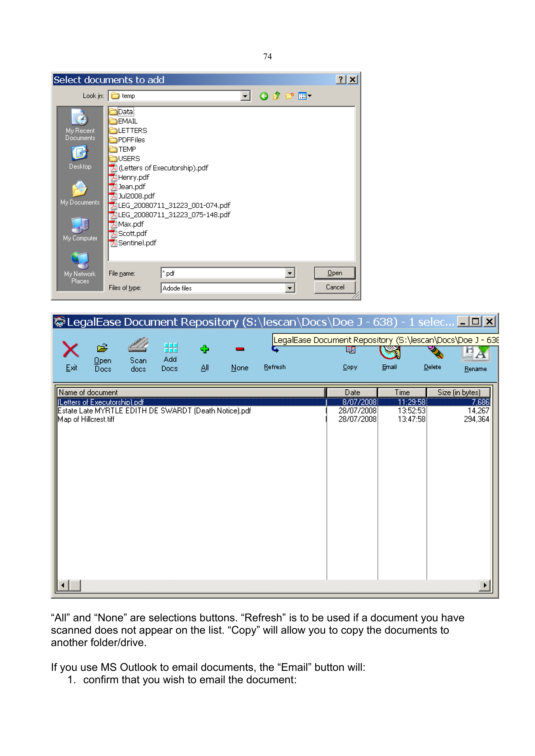Select (Letters of Executorship).pdf in dialog
The image size is (535, 756).
159,168
